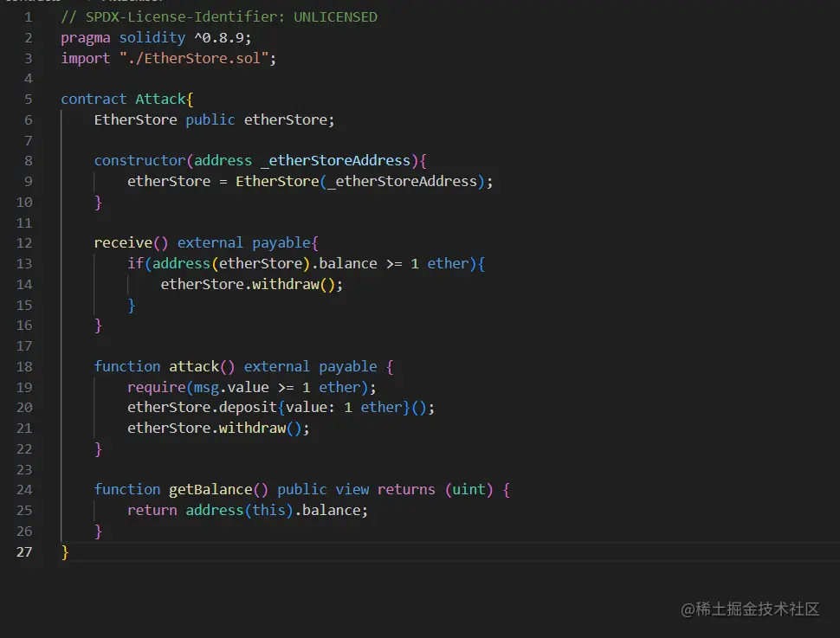Select highlighted line number 27 in the gutter
Viewport: 840px width, 638px height.
(24, 551)
